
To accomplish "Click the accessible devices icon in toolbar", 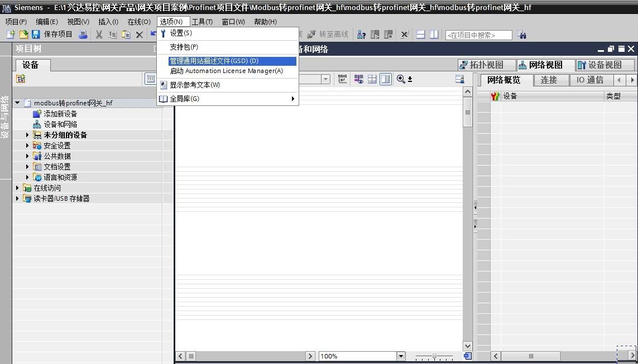I will [361, 35].
